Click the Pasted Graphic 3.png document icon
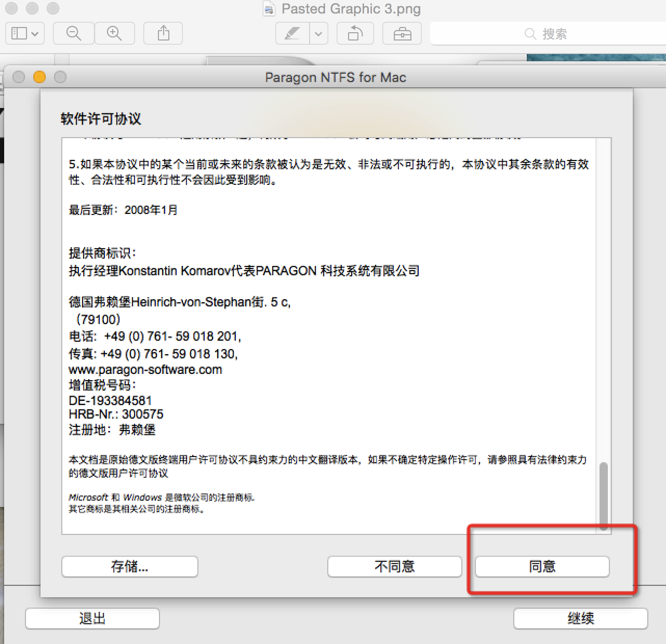The height and width of the screenshot is (644, 666). (x=269, y=9)
